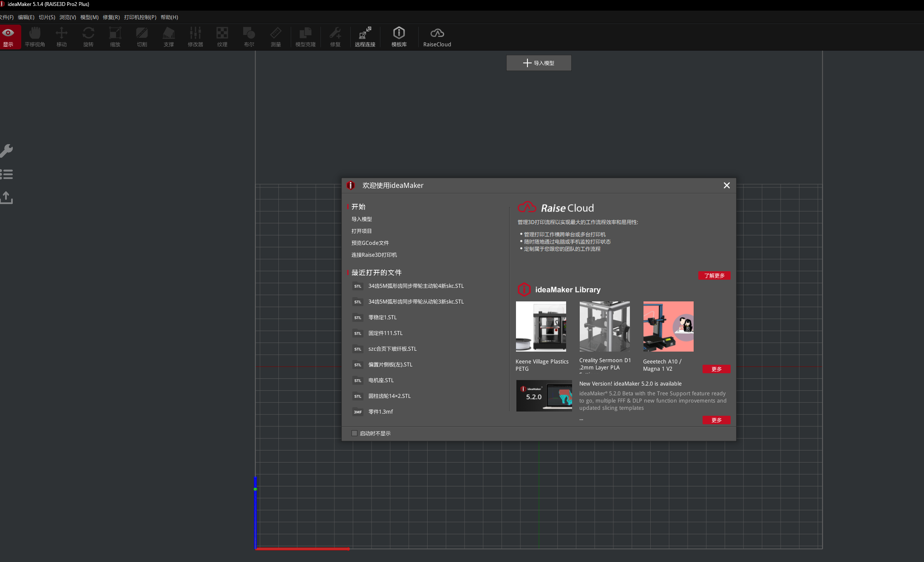Click 预览GCode文件 link in welcome dialog
924x562 pixels.
(370, 243)
